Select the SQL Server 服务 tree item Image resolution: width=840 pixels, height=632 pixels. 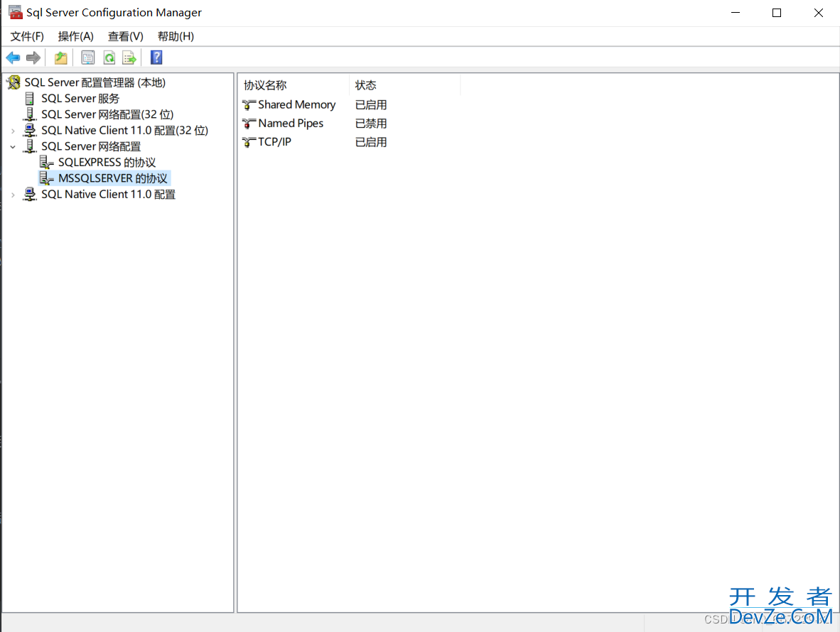tap(80, 99)
